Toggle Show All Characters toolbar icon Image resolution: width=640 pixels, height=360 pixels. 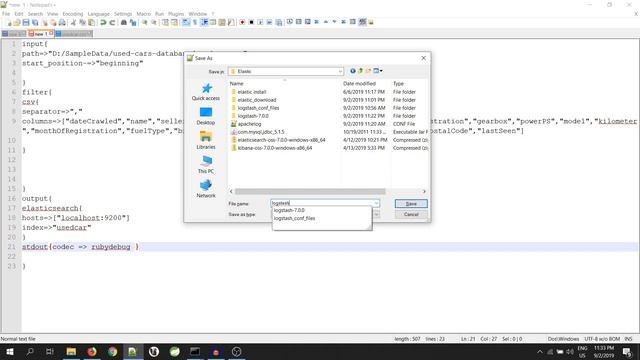(195, 22)
